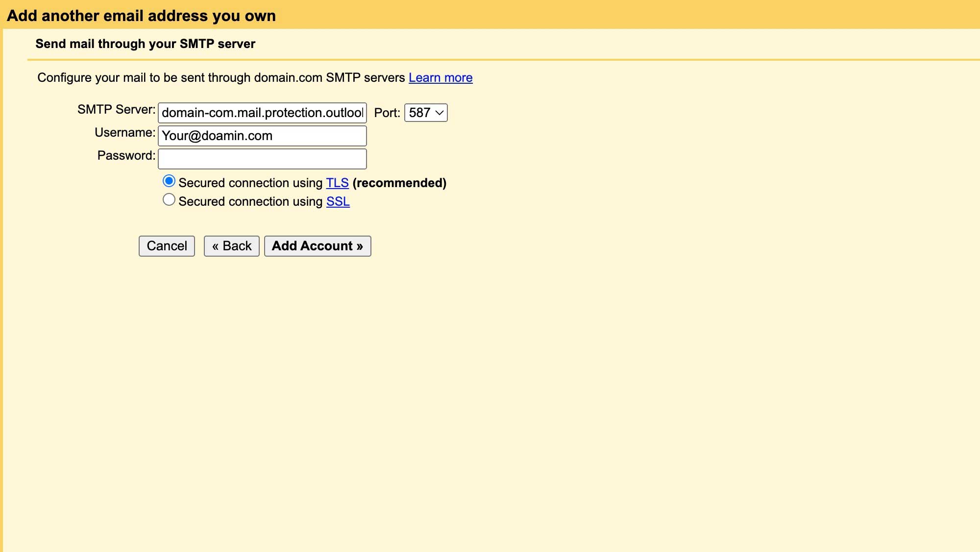This screenshot has width=980, height=552.
Task: Focus the Username field containing Your@doamin.com
Action: (262, 136)
